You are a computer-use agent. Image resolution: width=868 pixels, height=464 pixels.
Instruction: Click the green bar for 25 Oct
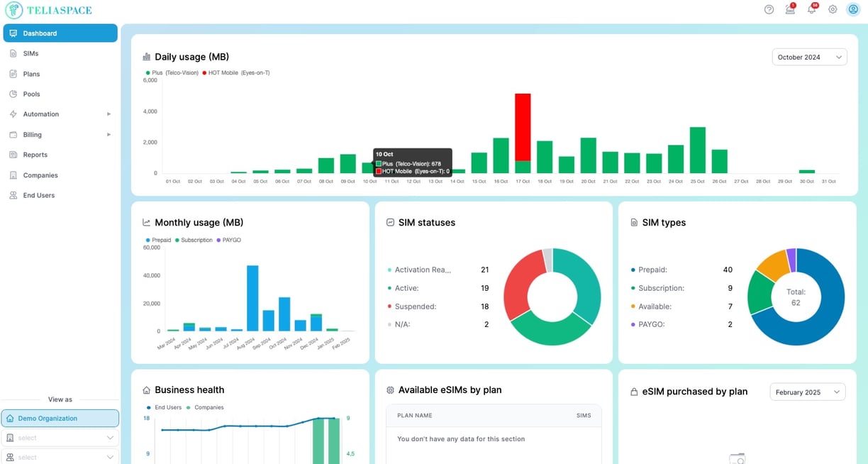click(x=698, y=150)
